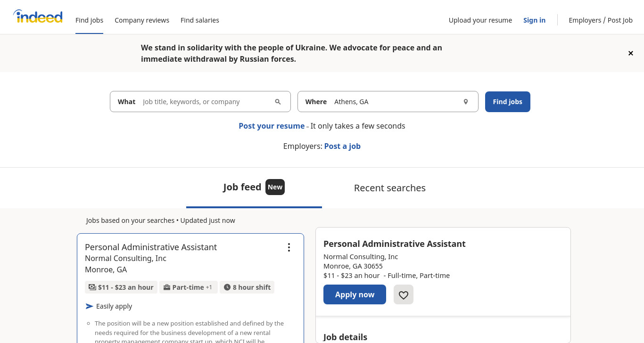The width and height of the screenshot is (644, 343).
Task: Open Company reviews in the top navigation
Action: tap(142, 20)
